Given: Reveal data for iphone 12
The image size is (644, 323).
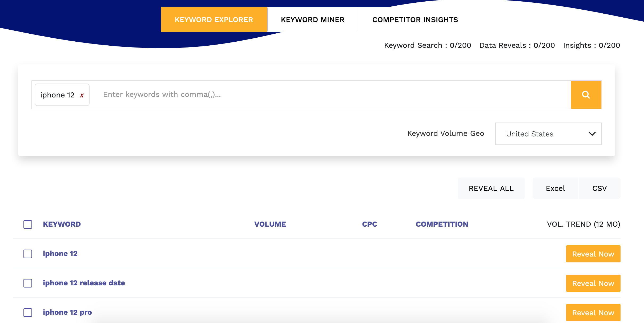Looking at the screenshot, I should pos(593,254).
